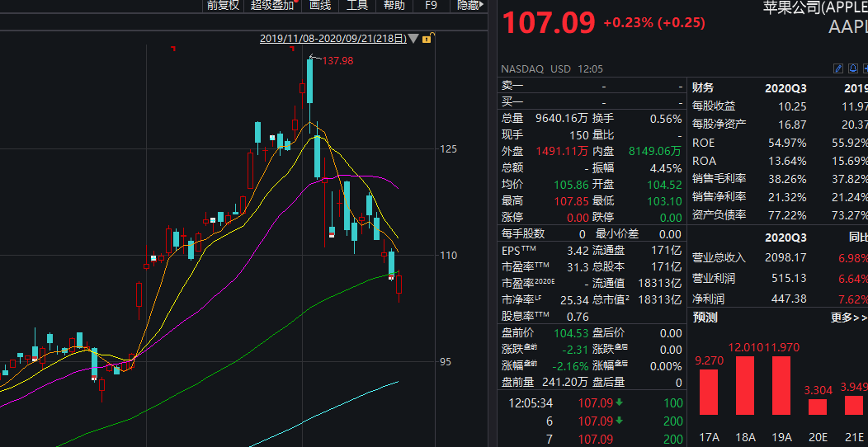The image size is (868, 447).
Task: Click the 最低 value 103.10
Action: [664, 200]
